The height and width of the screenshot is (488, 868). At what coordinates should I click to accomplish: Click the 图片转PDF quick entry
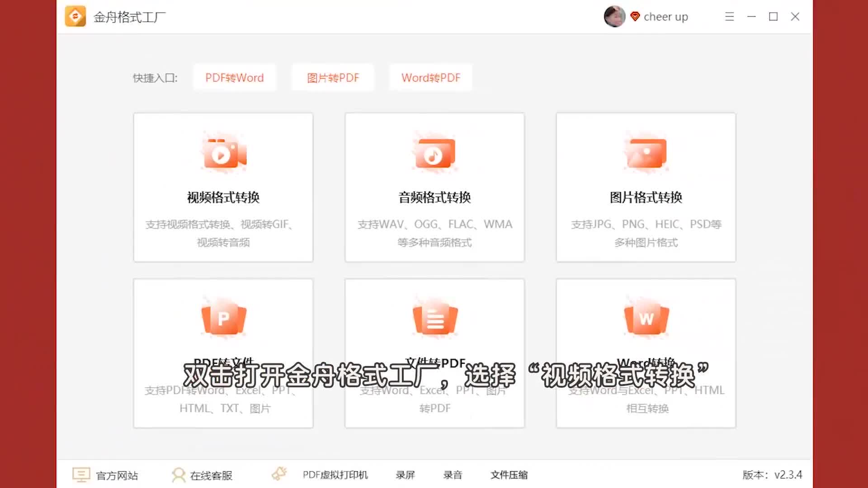(x=333, y=78)
